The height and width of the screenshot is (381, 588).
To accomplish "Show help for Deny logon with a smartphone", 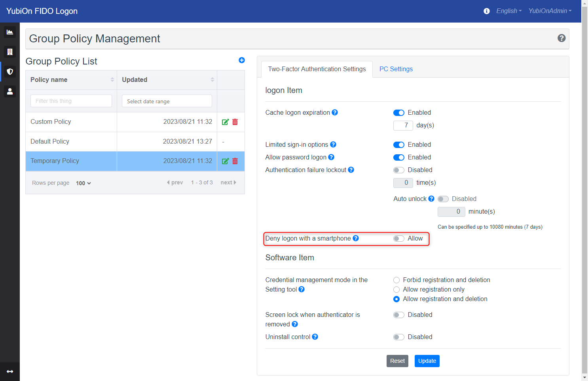I will coord(356,238).
